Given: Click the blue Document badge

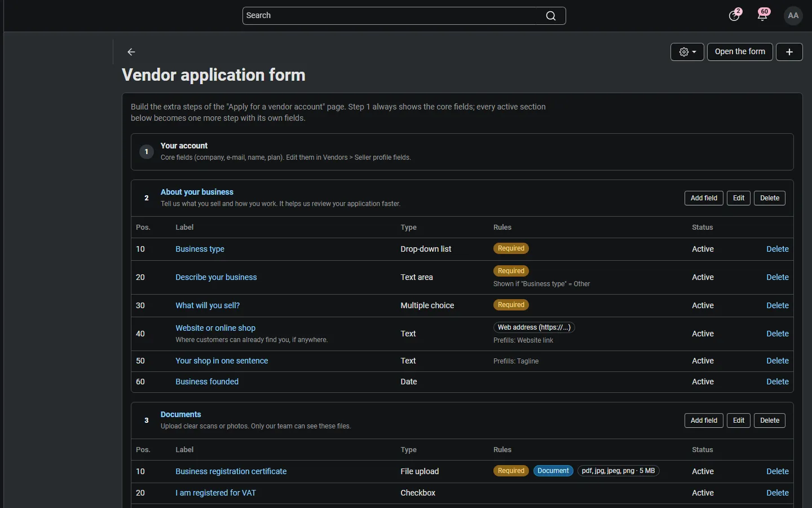Looking at the screenshot, I should [553, 471].
